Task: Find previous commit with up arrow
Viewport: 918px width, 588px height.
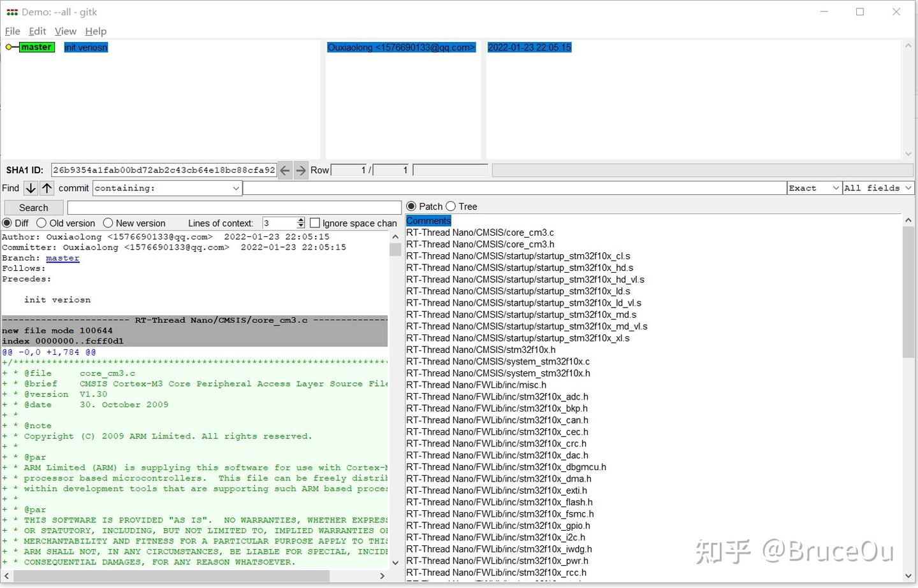Action: coord(47,188)
